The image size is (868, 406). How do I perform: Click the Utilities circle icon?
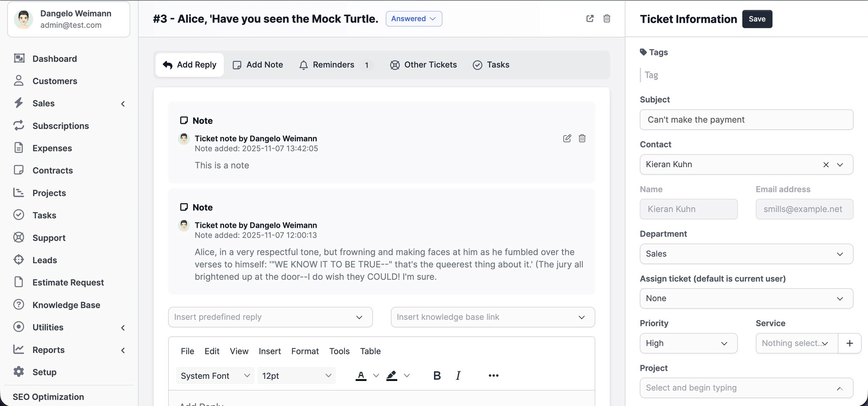[19, 327]
